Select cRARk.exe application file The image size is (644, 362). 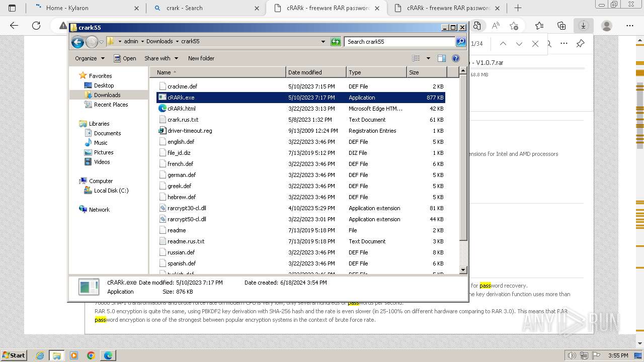click(301, 98)
